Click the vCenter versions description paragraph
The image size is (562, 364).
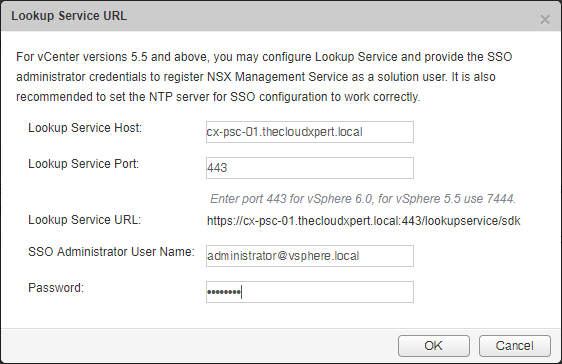pyautogui.click(x=264, y=77)
